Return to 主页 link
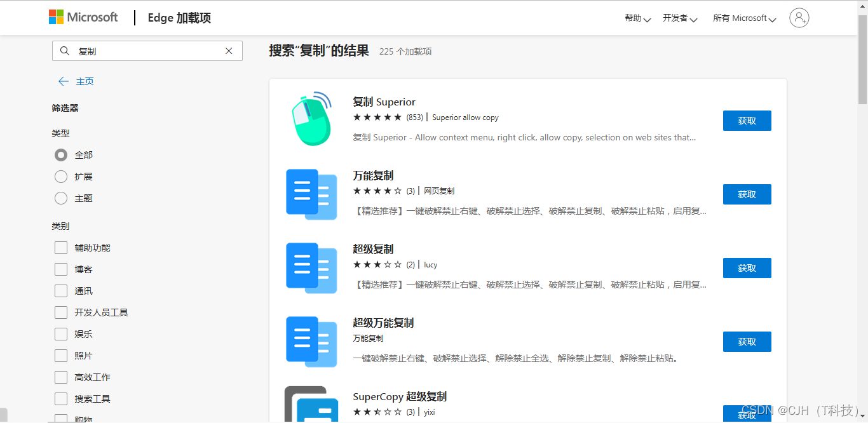 [85, 81]
